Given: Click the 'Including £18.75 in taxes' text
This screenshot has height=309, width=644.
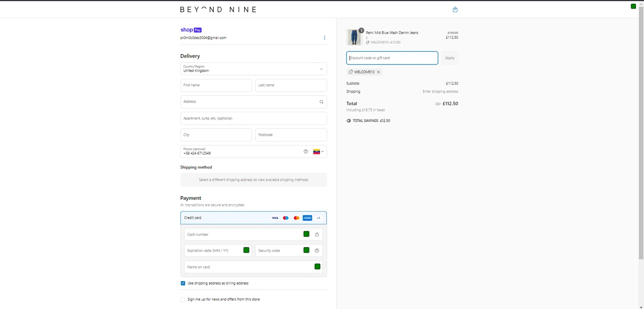Looking at the screenshot, I should click(x=365, y=110).
